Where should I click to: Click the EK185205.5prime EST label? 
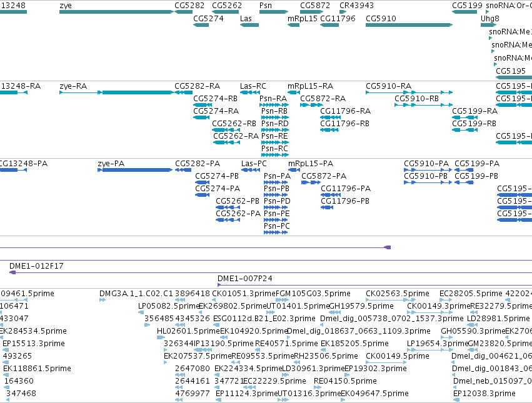[x=354, y=344]
